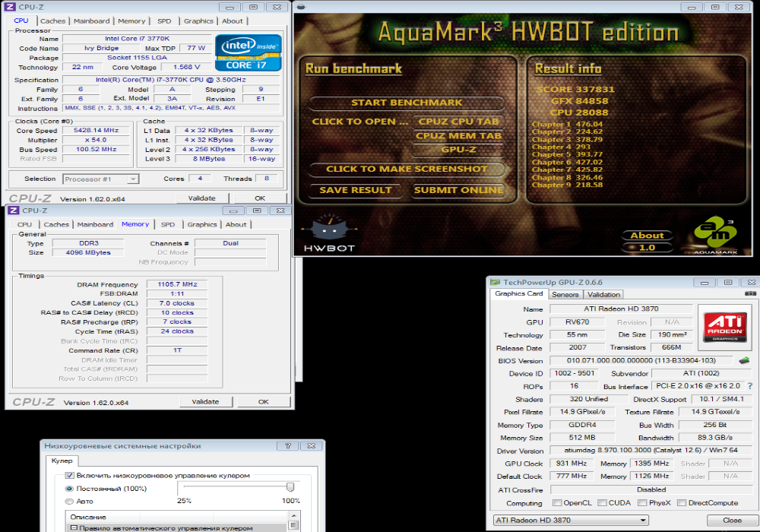Click the GPU-Z button in AquaMark
This screenshot has width=760, height=532.
458,149
